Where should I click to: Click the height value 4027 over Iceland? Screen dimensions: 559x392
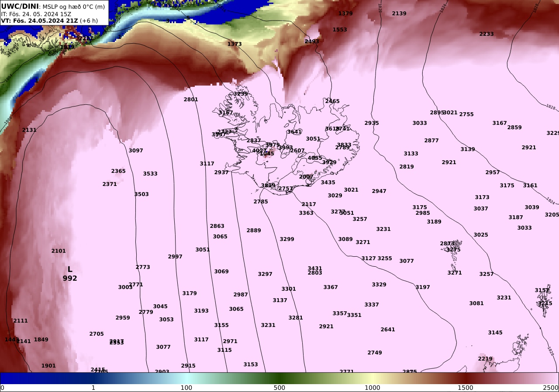pyautogui.click(x=259, y=151)
